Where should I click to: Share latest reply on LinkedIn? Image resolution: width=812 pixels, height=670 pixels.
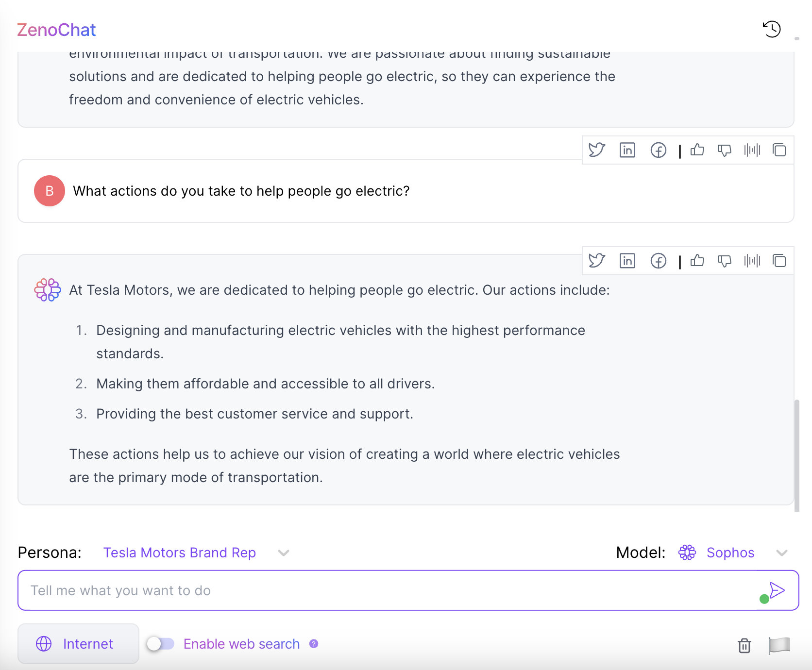click(627, 261)
